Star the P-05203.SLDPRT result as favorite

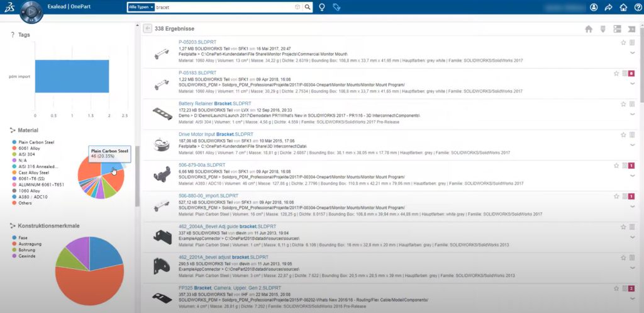tap(623, 43)
